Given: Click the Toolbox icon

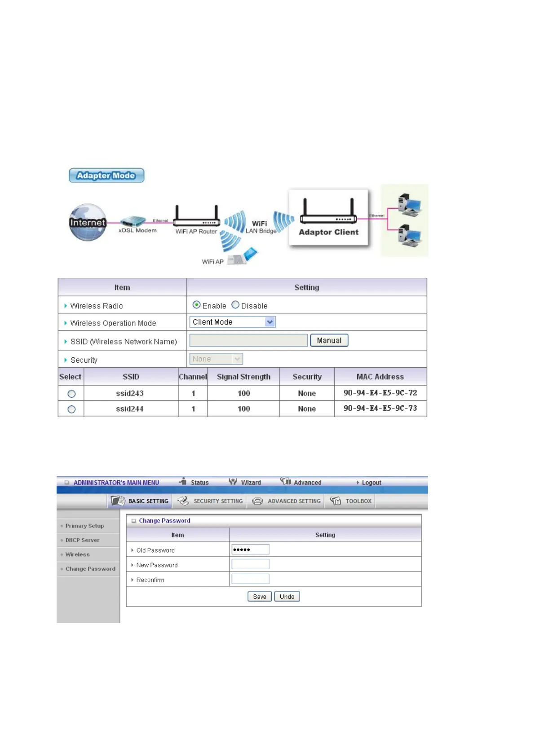Looking at the screenshot, I should [x=336, y=501].
